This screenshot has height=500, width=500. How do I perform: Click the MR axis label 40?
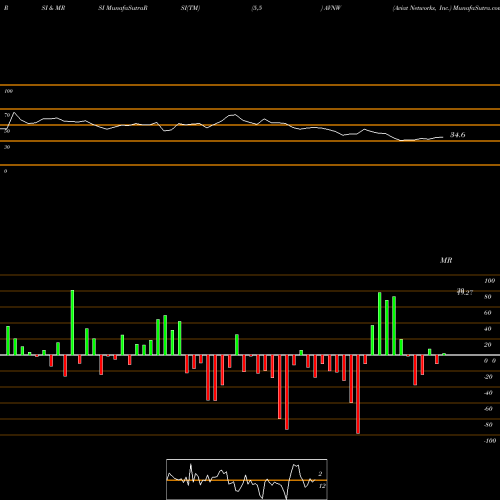488,329
